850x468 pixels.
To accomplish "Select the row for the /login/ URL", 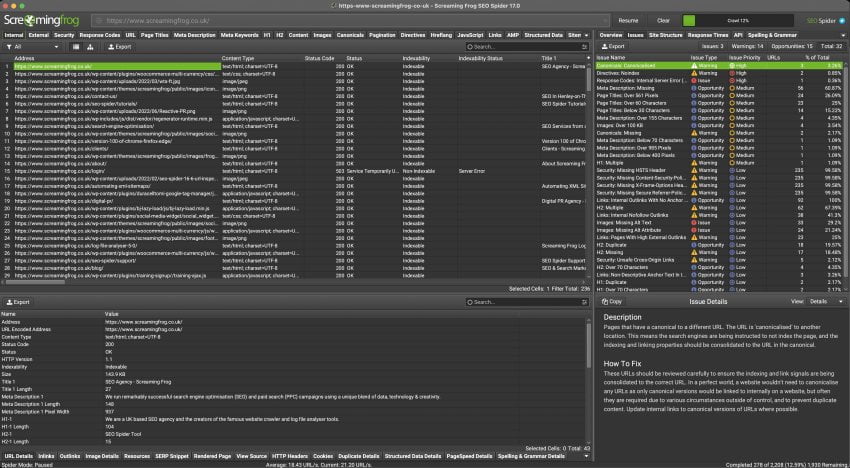I will pyautogui.click(x=295, y=171).
